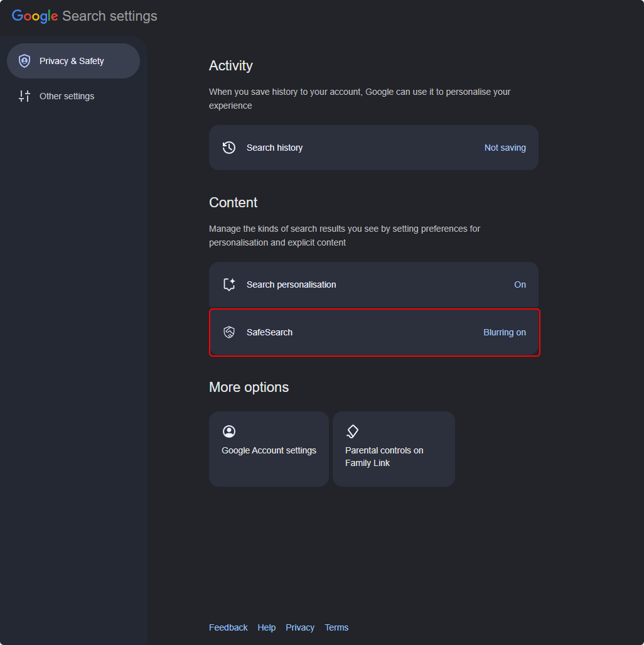Switch to the Other settings tab
Screen dimensions: 644x645
pyautogui.click(x=73, y=96)
